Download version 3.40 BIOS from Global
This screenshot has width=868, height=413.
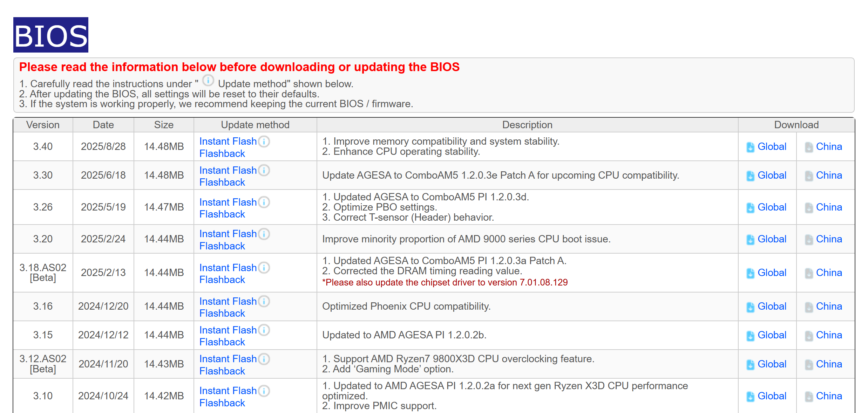tap(772, 146)
